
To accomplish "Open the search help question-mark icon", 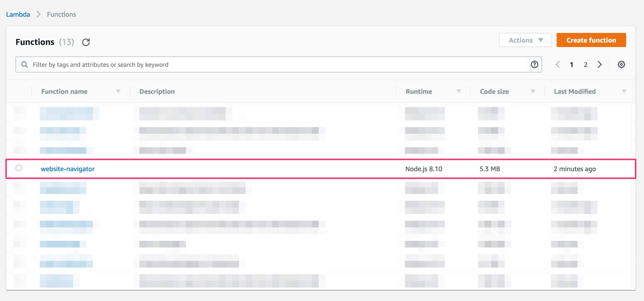I will [534, 65].
